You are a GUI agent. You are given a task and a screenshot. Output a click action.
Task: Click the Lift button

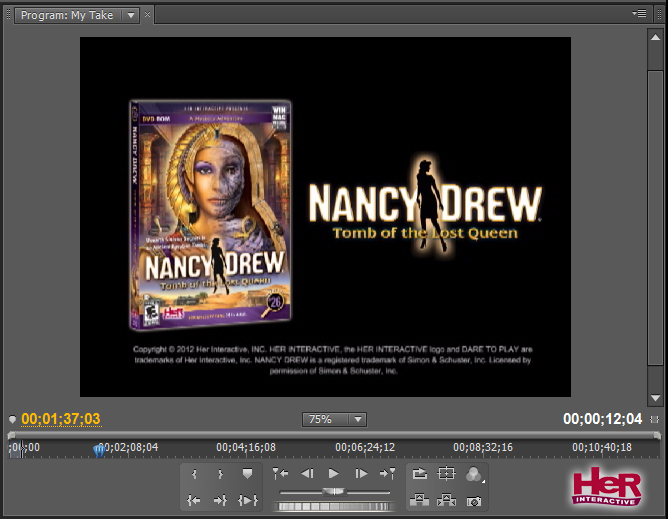[x=419, y=500]
